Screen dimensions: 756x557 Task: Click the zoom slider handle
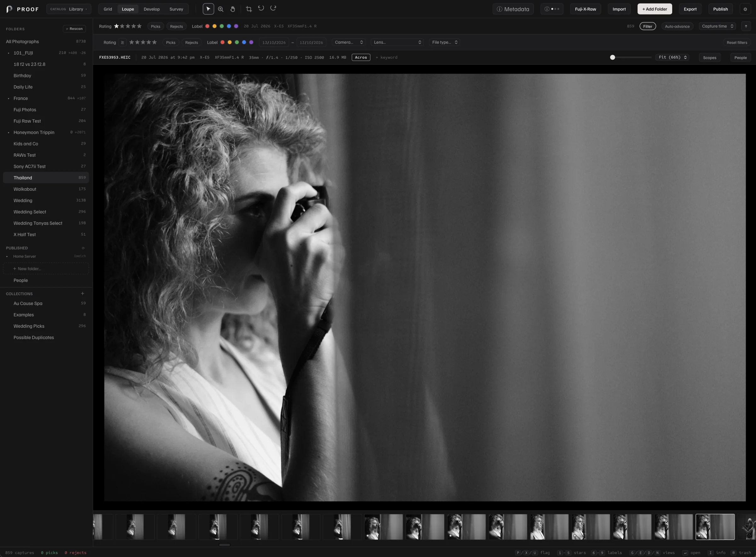pyautogui.click(x=612, y=57)
